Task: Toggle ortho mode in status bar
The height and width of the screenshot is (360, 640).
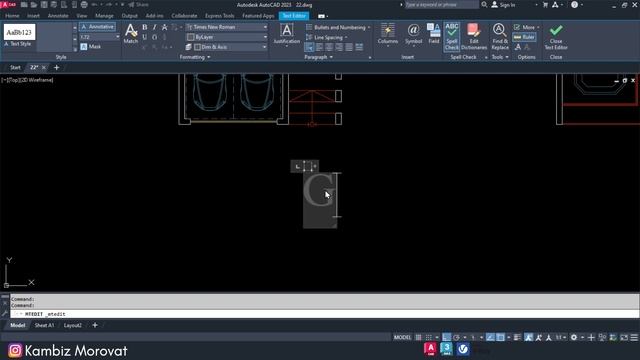Action: [447, 337]
